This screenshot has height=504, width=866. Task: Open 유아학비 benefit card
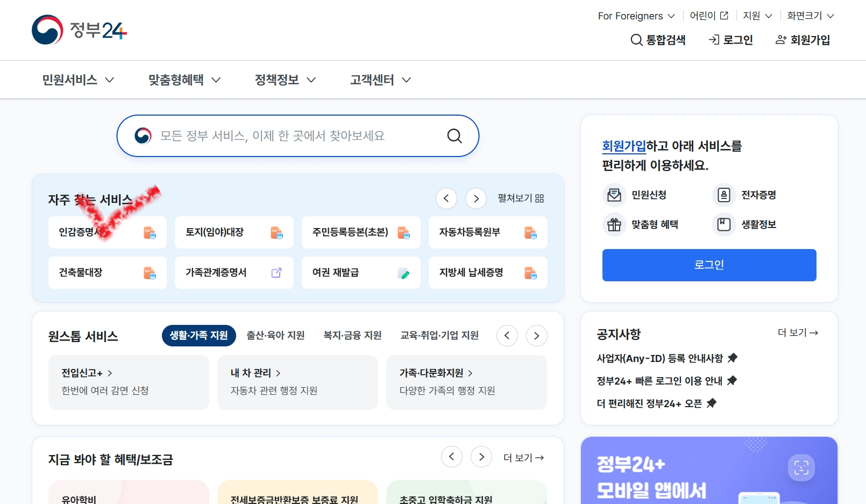(129, 492)
